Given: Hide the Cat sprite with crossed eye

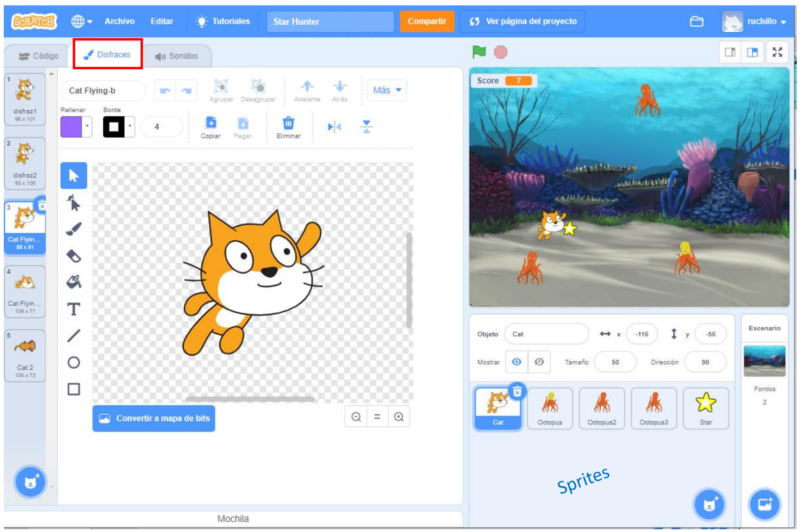Looking at the screenshot, I should [x=539, y=362].
